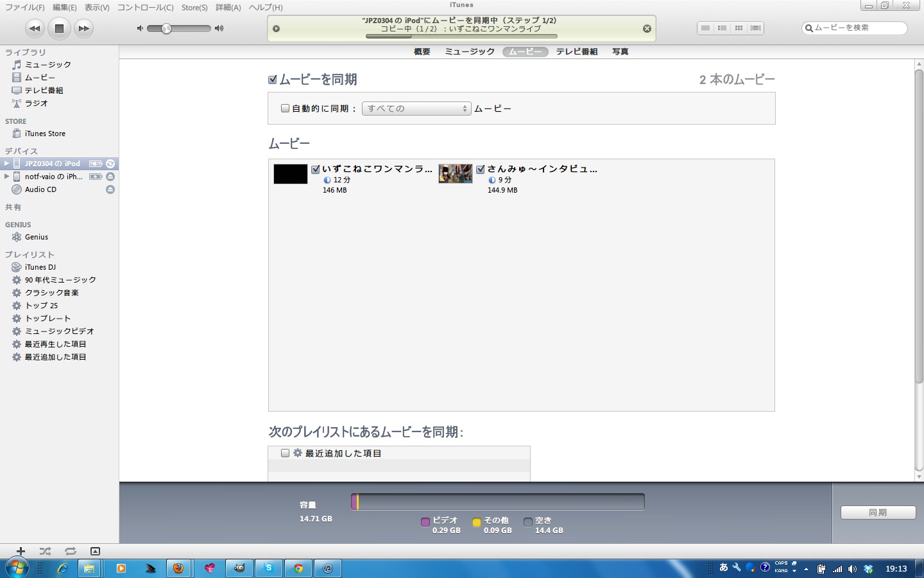This screenshot has height=578, width=924.
Task: Open the 詳細(A) menu
Action: pos(228,8)
